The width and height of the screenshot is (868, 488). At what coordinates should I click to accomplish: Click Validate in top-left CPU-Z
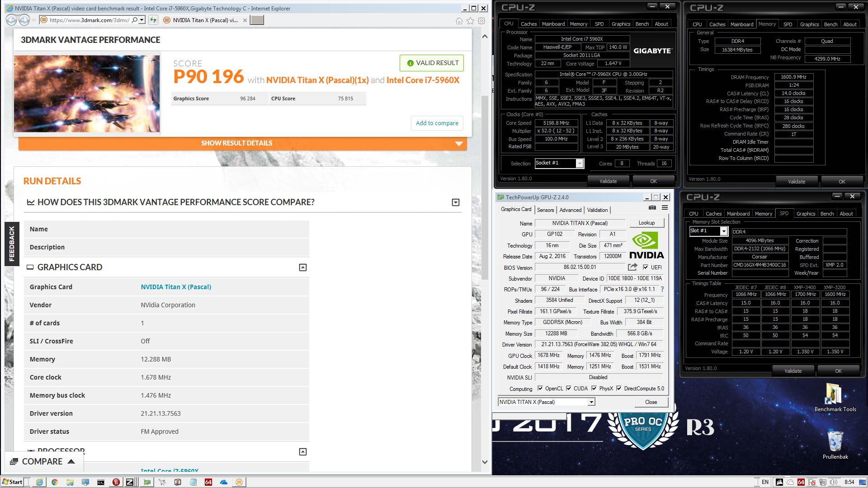(x=608, y=181)
